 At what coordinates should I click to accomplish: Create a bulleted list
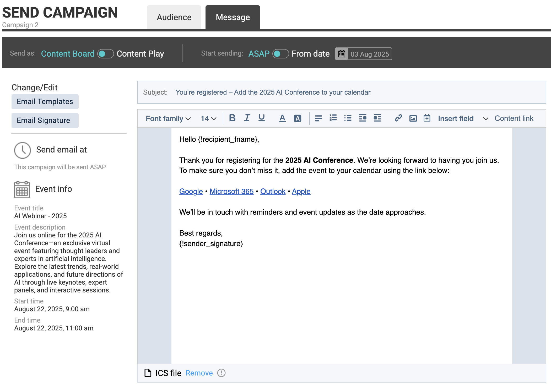click(x=348, y=118)
